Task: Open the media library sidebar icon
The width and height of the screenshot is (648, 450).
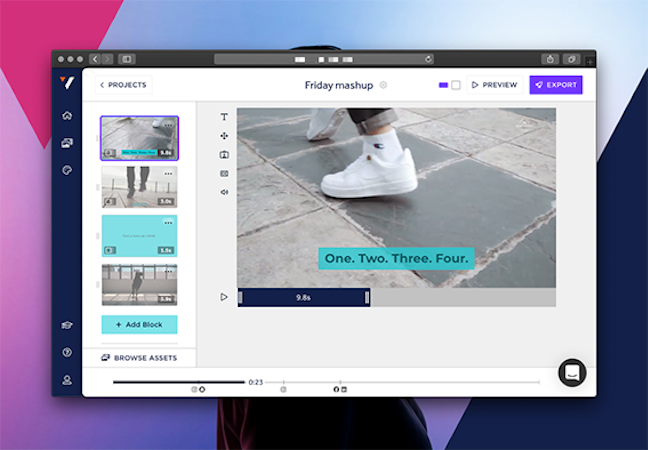Action: click(67, 143)
